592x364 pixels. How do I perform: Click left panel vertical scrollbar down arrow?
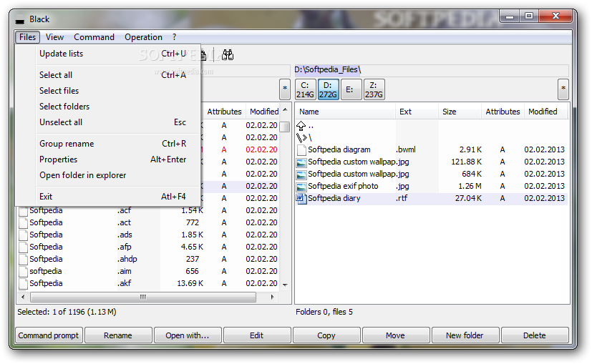click(x=285, y=285)
